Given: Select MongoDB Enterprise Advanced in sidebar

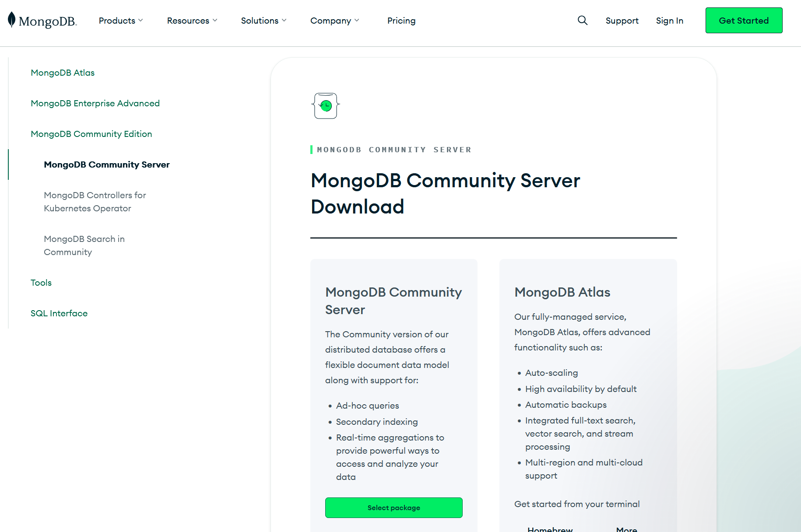Looking at the screenshot, I should tap(95, 103).
